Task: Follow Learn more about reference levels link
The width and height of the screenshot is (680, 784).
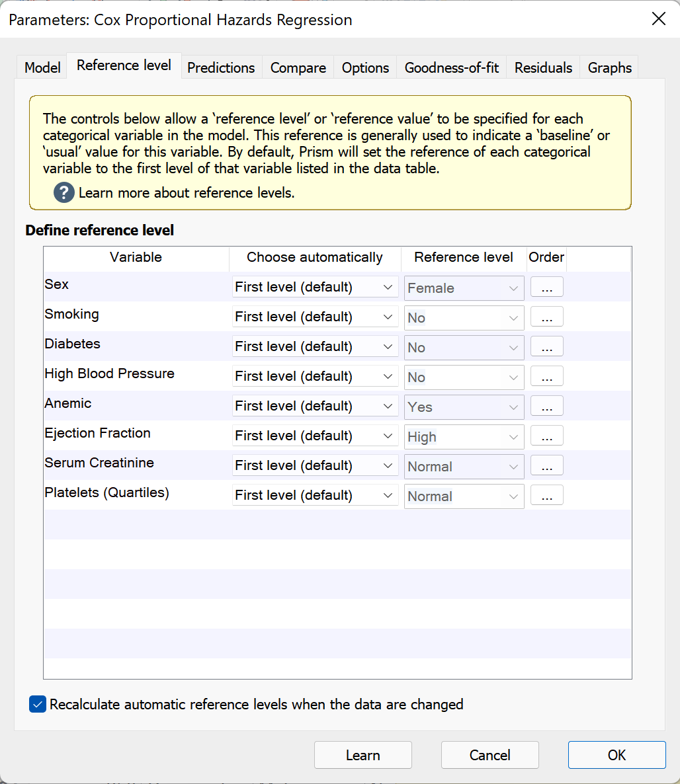Action: tap(187, 193)
